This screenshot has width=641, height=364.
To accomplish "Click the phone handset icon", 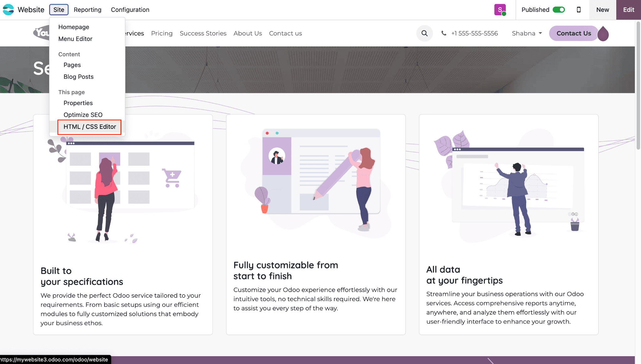I will tap(444, 33).
